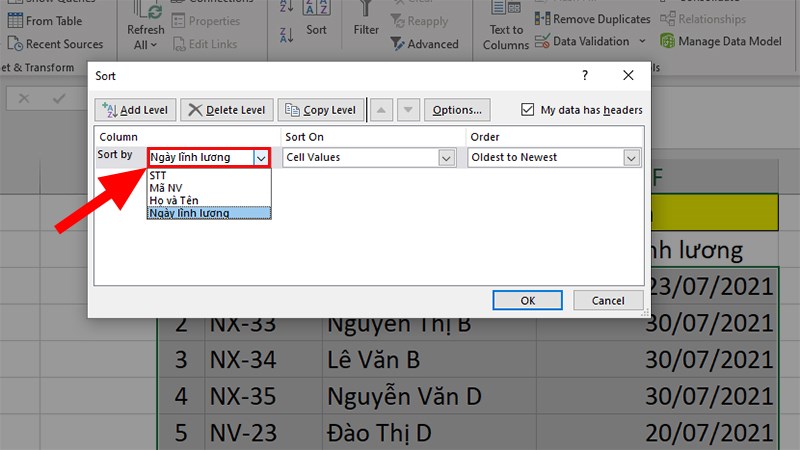
Task: Click the Move Up arrow button
Action: (381, 110)
